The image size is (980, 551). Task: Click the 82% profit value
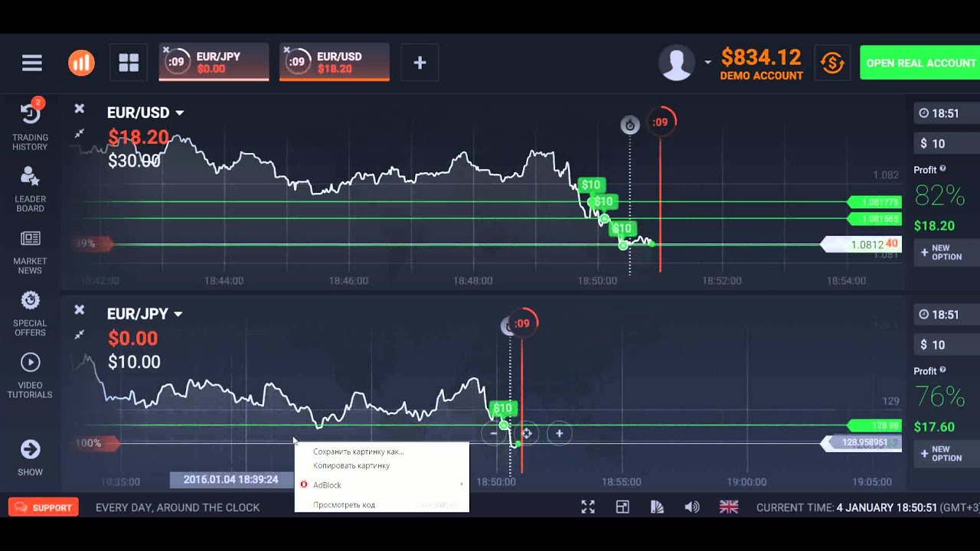point(939,196)
